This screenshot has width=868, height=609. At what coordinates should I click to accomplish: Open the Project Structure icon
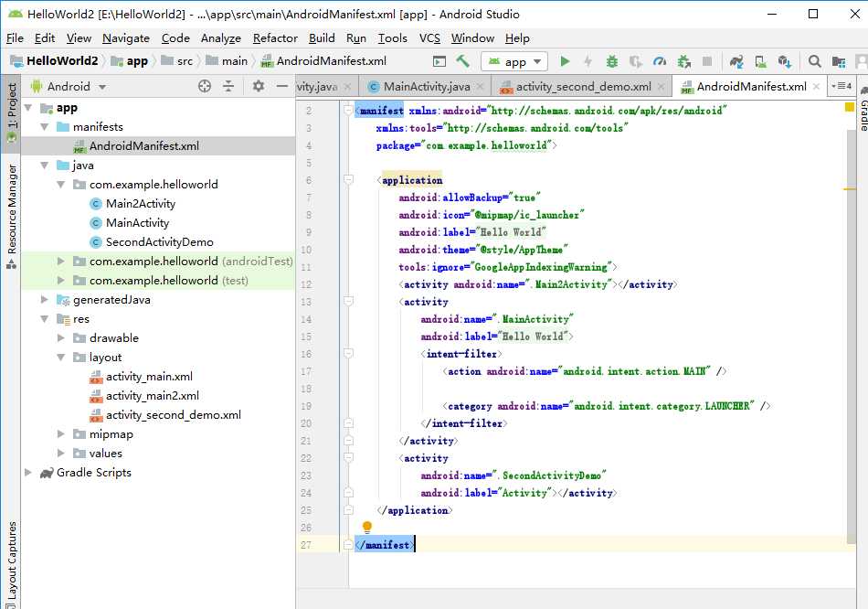point(839,61)
